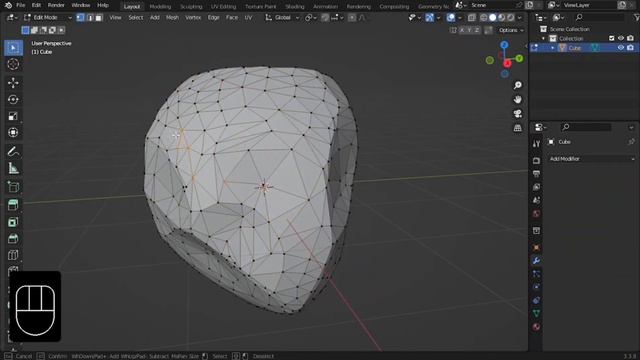Disable Cube render camera icon
Image resolution: width=640 pixels, height=360 pixels.
tap(630, 48)
